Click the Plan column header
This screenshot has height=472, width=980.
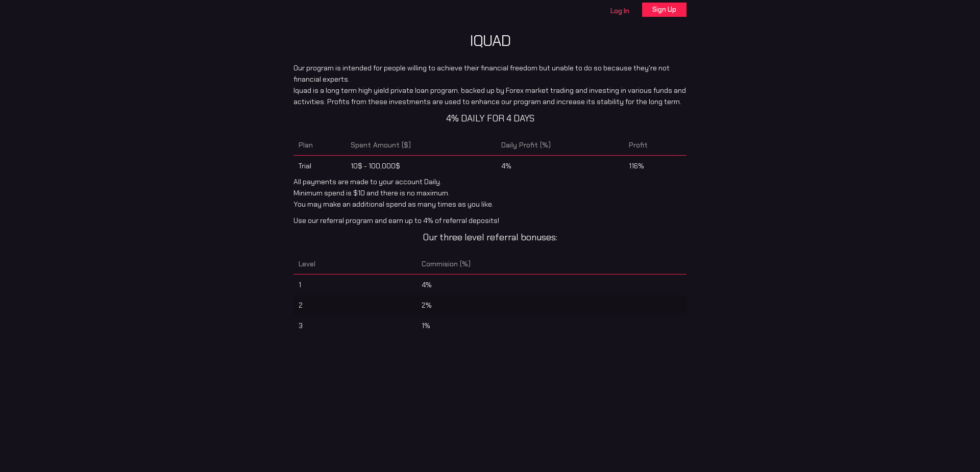pos(305,145)
